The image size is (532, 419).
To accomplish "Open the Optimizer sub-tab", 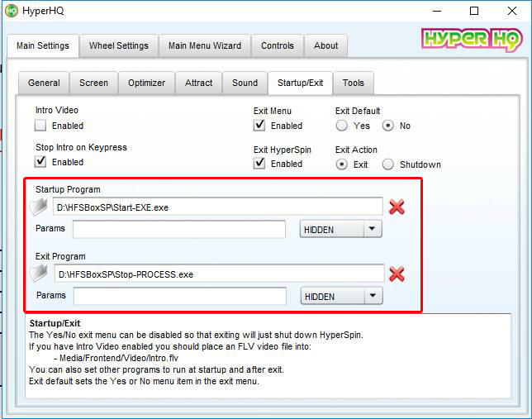I will point(146,83).
